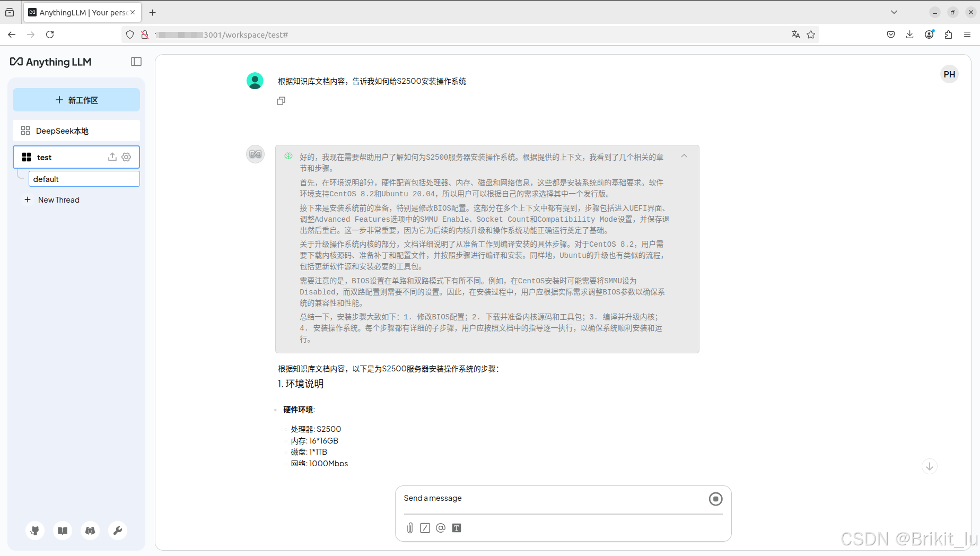The image size is (980, 556).
Task: Click the 1. 环境说明 heading
Action: pos(301,384)
